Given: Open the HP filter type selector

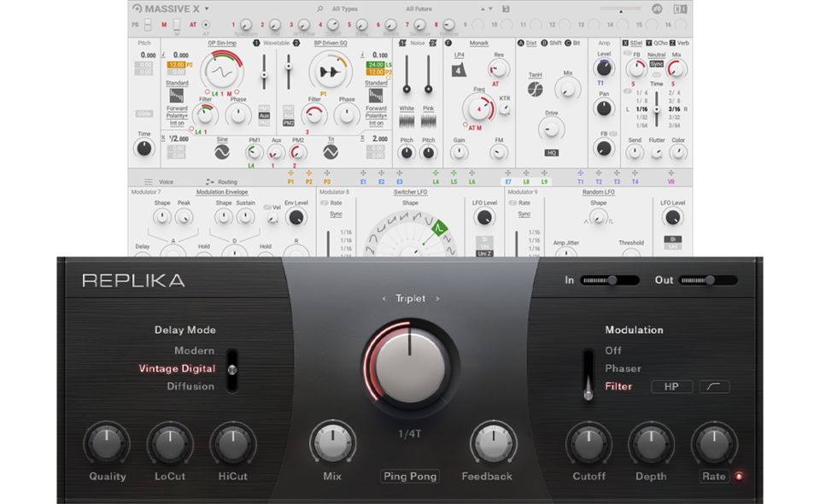Looking at the screenshot, I should (x=671, y=387).
